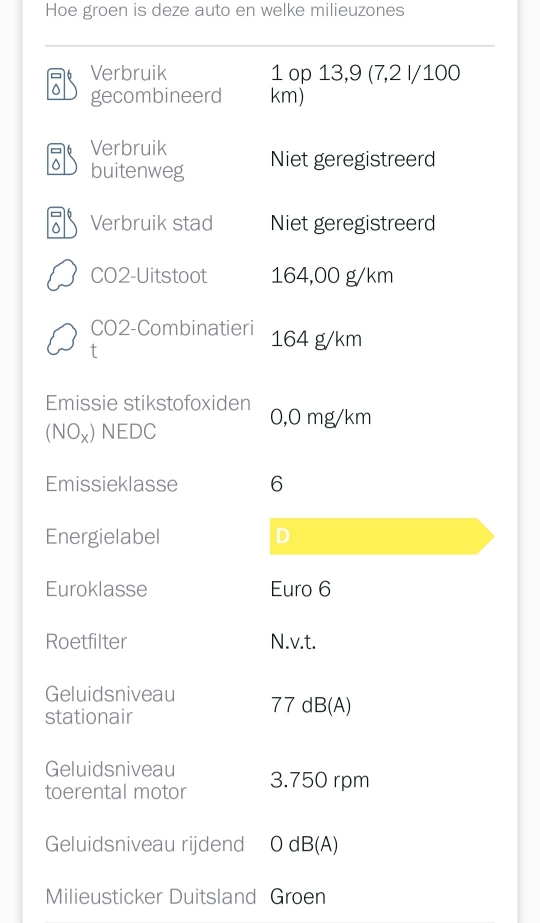Viewport: 540px width, 923px height.
Task: Select the Verbruik gecombineerd label
Action: [x=156, y=84]
